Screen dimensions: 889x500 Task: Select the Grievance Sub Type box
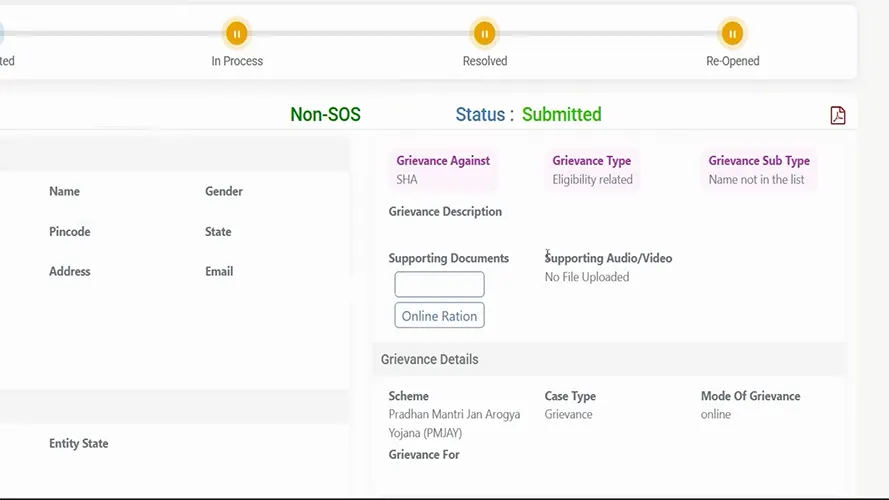click(x=759, y=170)
